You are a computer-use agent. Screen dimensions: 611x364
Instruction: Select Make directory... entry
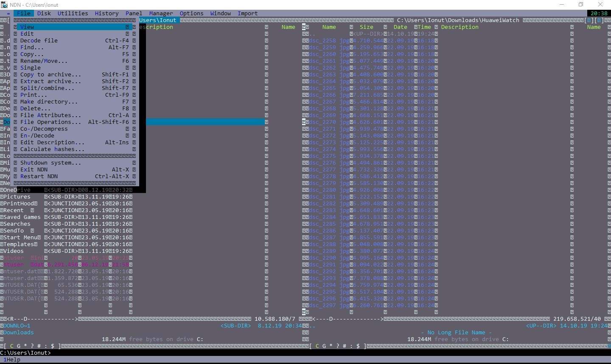pos(75,101)
